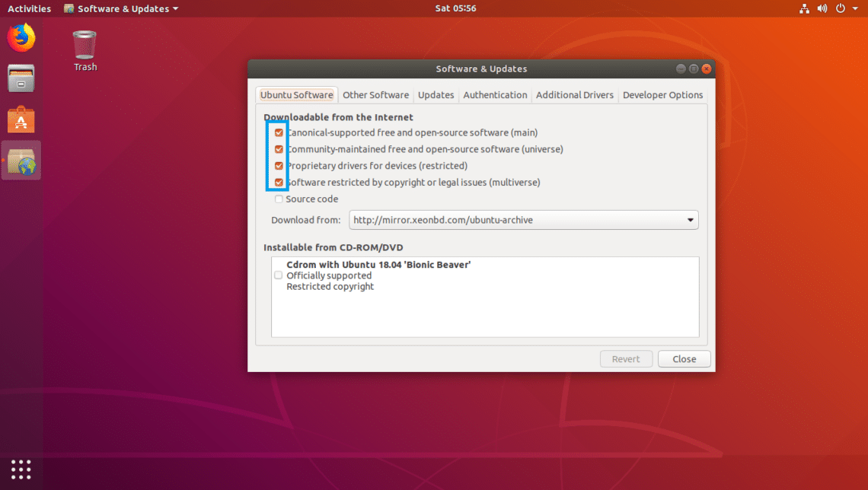Image resolution: width=868 pixels, height=490 pixels.
Task: Click the 'Download from:' label
Action: point(306,220)
